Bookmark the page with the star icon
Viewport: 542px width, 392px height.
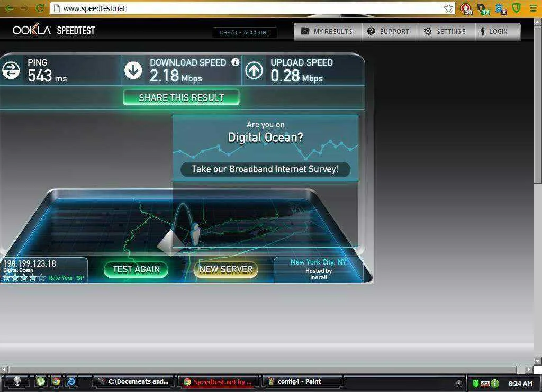[449, 8]
